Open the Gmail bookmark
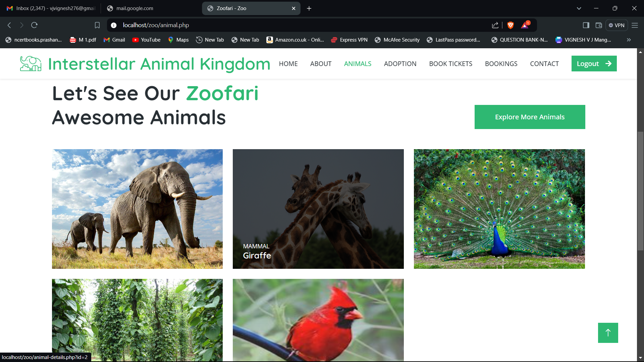The width and height of the screenshot is (644, 362). pos(114,40)
